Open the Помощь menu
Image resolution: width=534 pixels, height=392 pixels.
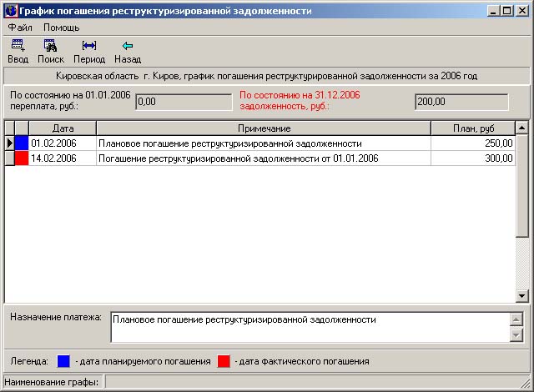62,28
